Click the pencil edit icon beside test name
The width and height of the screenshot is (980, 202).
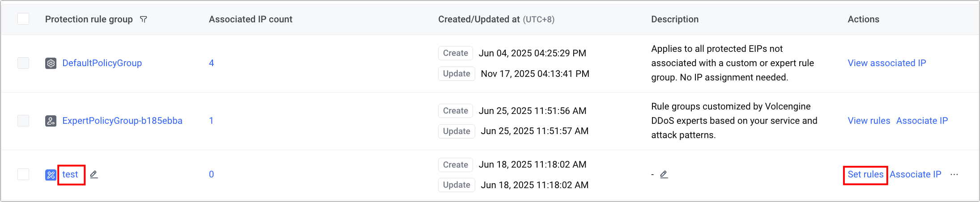point(94,174)
